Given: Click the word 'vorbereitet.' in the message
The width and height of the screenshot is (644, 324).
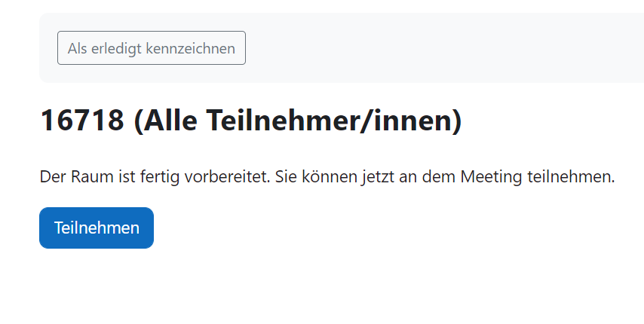Looking at the screenshot, I should coord(227,177).
